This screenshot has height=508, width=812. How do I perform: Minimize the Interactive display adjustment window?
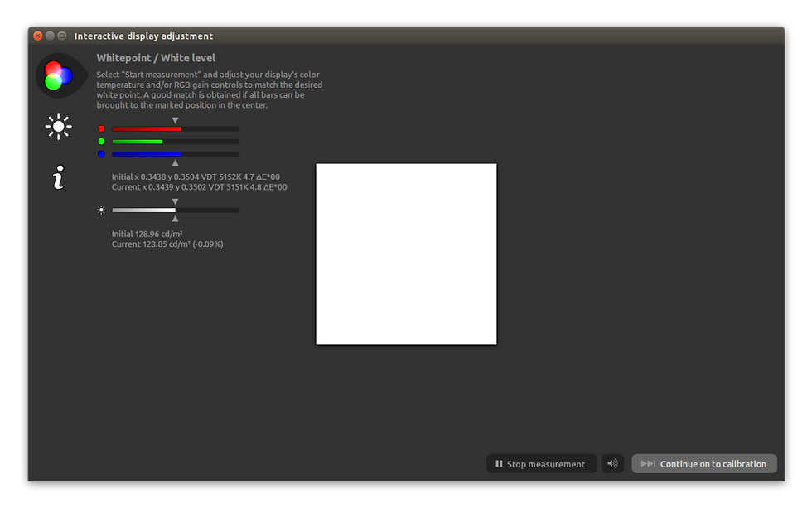[x=50, y=36]
